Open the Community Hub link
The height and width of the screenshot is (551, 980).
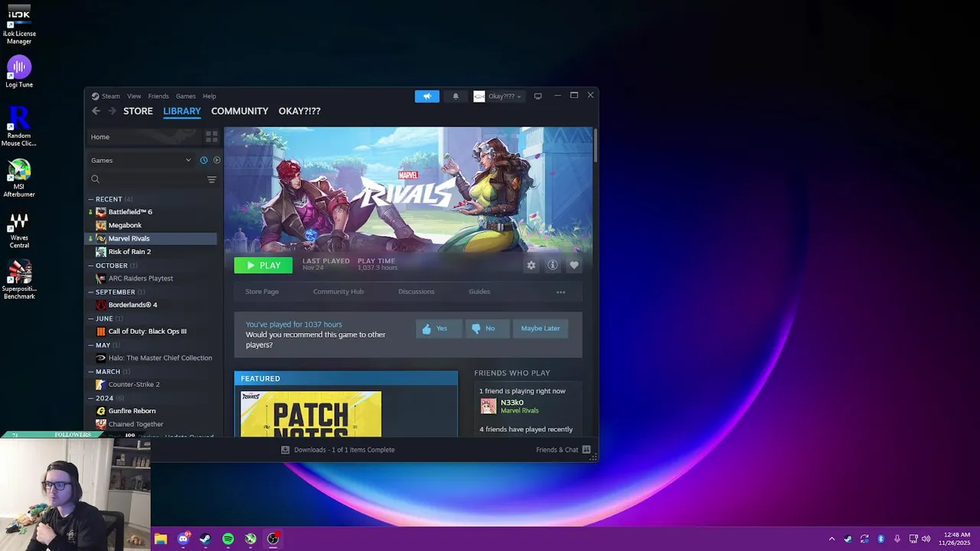pyautogui.click(x=338, y=292)
